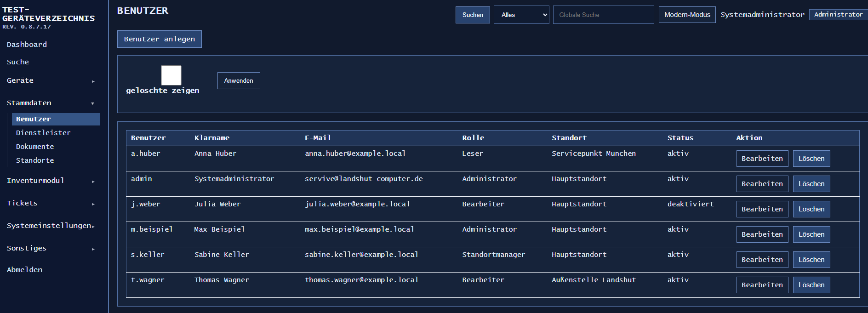Open the Suche menu item
Image resolution: width=868 pixels, height=313 pixels.
point(18,62)
